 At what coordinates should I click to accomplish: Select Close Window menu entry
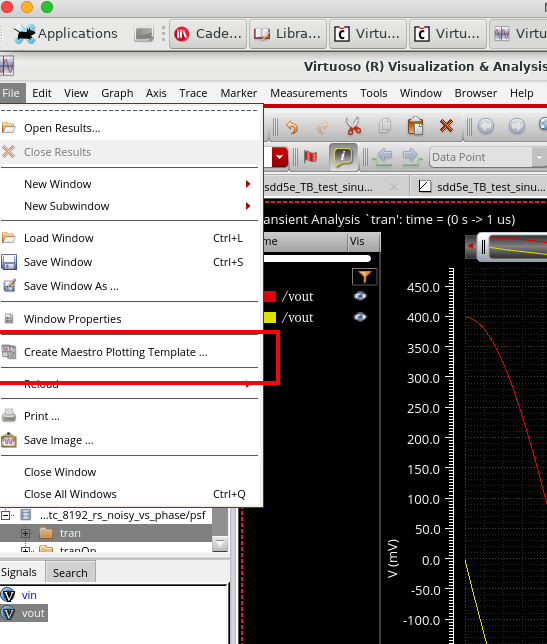(131, 472)
